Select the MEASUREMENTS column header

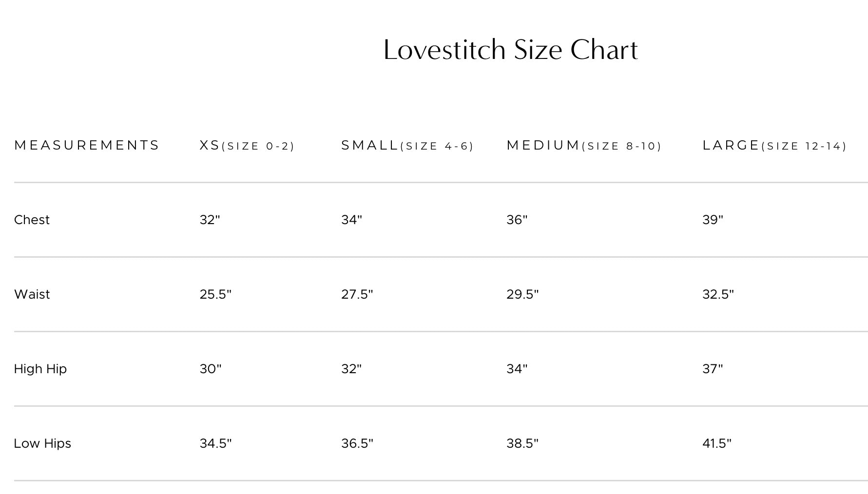pyautogui.click(x=87, y=145)
